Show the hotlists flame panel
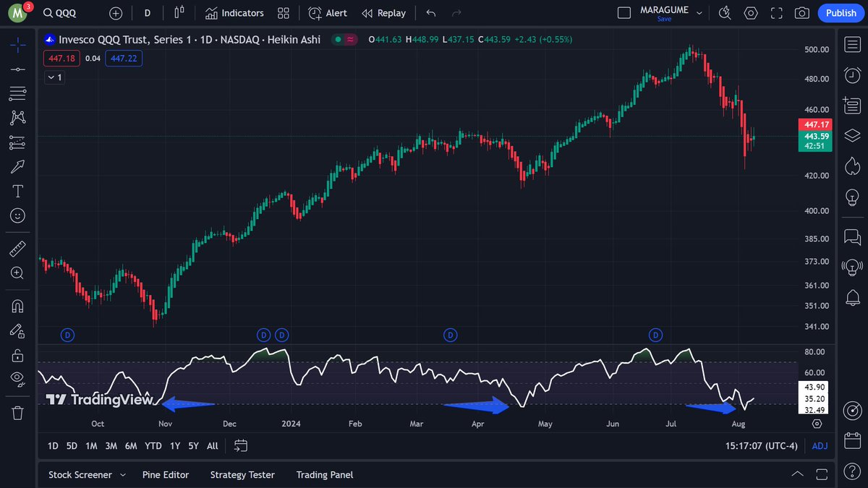 (x=852, y=166)
